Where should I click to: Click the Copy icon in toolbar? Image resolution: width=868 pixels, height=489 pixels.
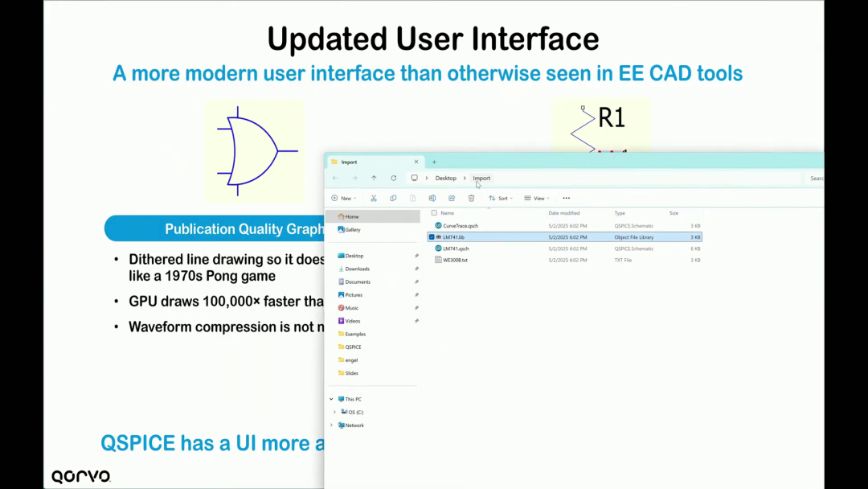393,199
